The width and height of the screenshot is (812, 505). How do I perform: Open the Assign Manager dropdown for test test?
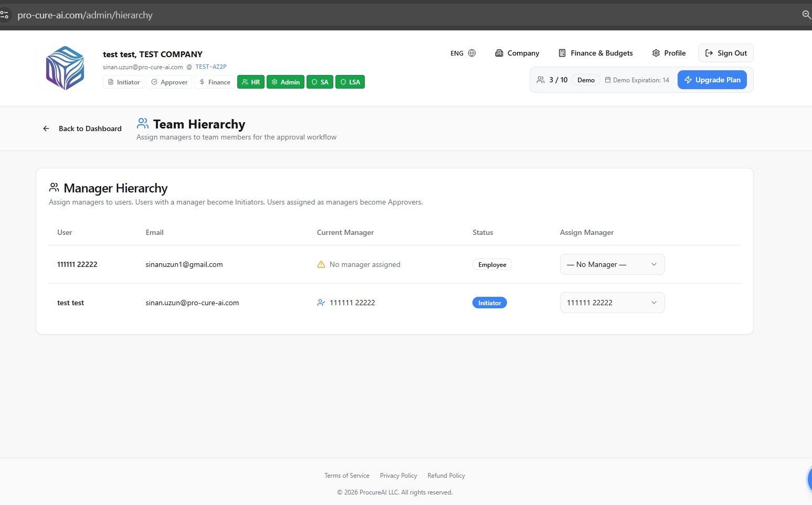pyautogui.click(x=612, y=303)
